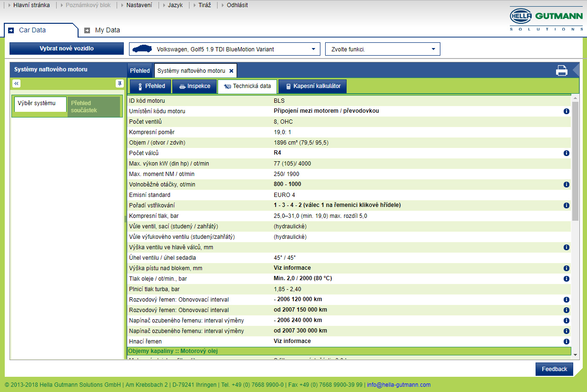The height and width of the screenshot is (392, 587).
Task: Open info@hella-gutmann.com email link
Action: [398, 385]
